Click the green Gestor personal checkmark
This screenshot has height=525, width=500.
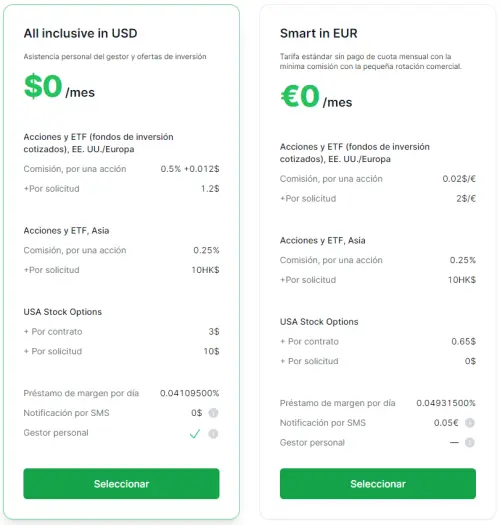click(x=195, y=434)
